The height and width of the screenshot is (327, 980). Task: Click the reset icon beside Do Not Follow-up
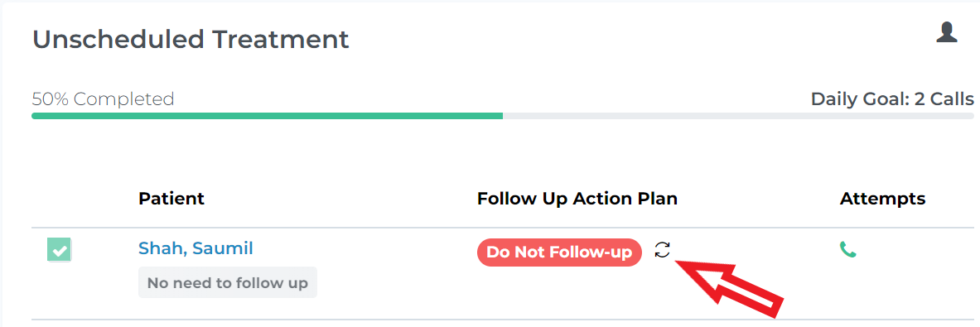coord(662,251)
